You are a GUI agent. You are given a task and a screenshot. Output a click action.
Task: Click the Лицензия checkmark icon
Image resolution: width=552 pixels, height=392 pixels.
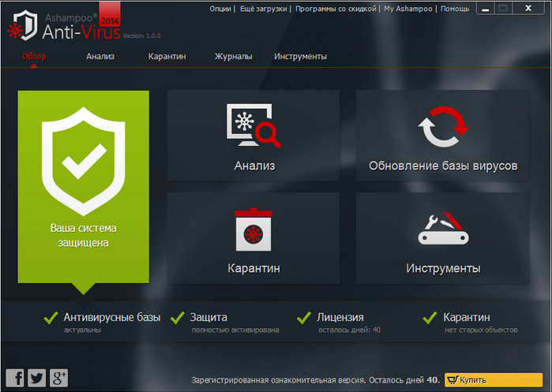304,318
